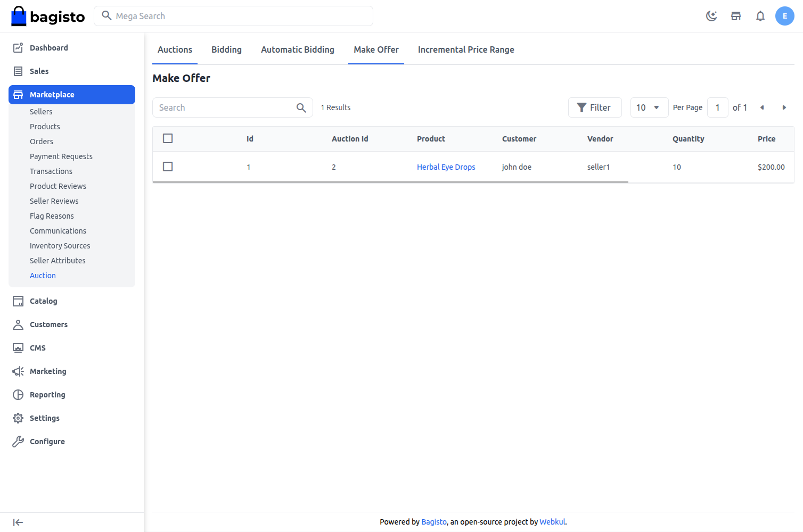This screenshot has width=803, height=532.
Task: Open the Incremental Price Range tab
Action: point(466,49)
